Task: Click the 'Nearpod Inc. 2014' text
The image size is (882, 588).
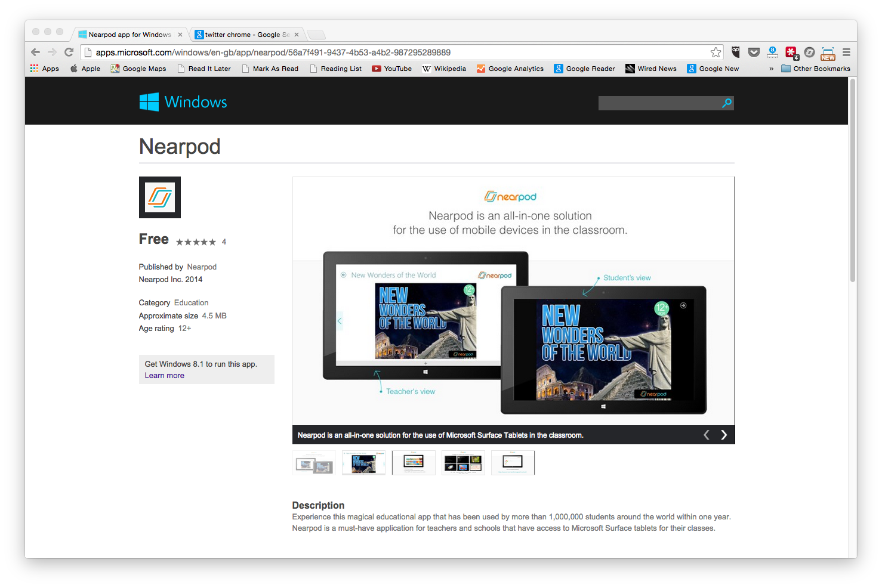Action: (171, 280)
